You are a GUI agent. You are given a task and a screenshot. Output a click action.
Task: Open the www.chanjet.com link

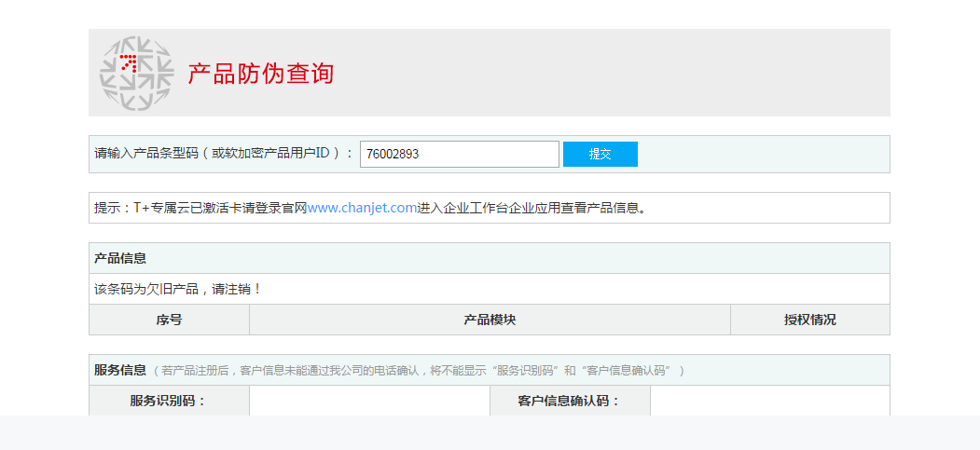362,208
